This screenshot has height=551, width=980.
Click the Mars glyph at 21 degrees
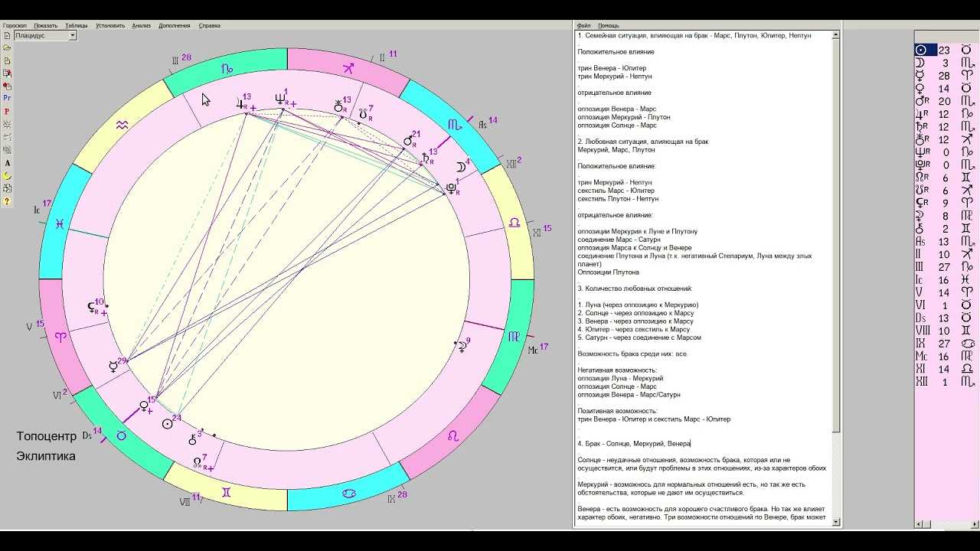(x=409, y=140)
